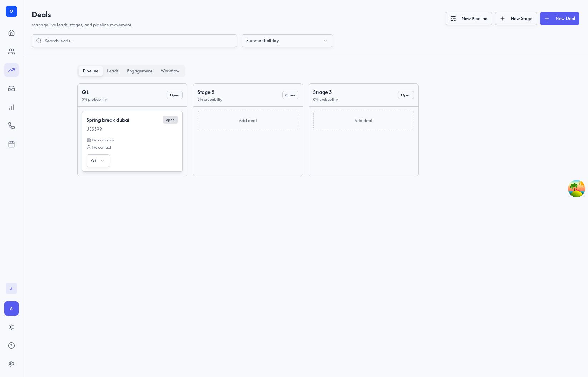Open the Calendar icon in sidebar

tap(11, 144)
